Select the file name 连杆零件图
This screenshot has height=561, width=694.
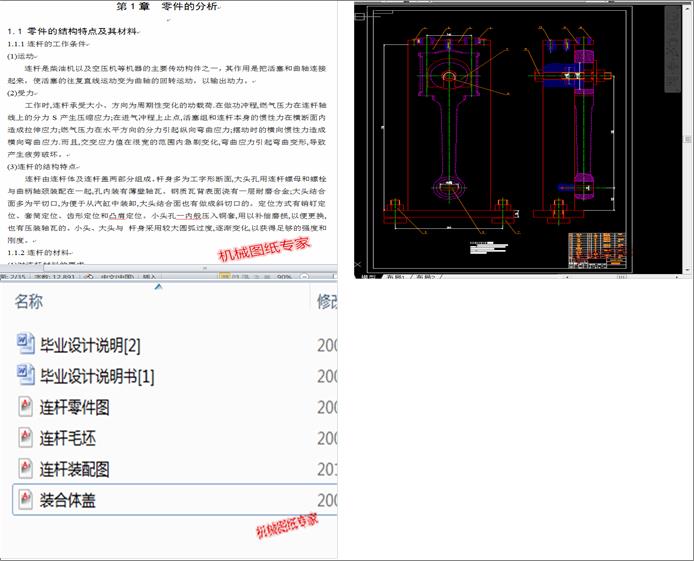point(75,407)
